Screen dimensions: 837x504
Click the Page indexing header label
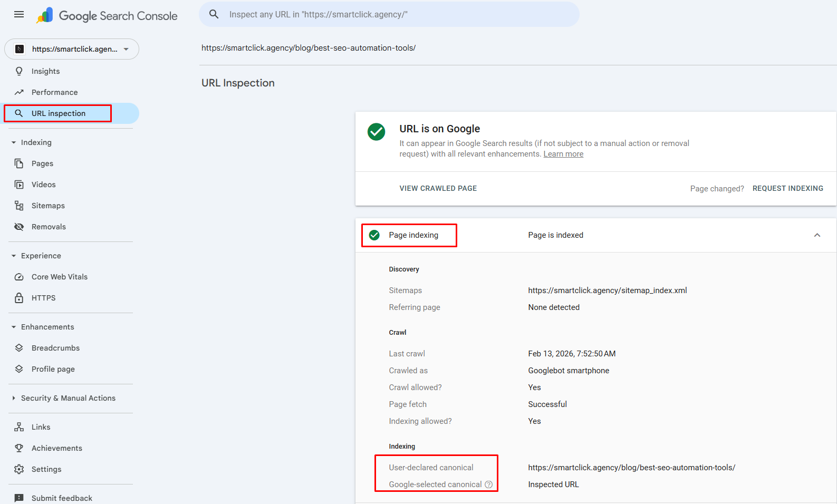point(413,235)
